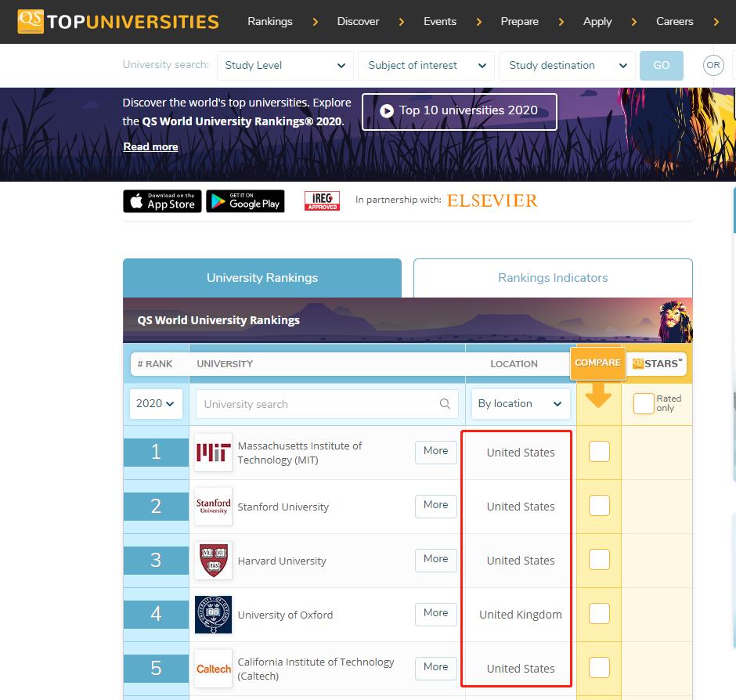Click the Stanford University logo

(x=214, y=507)
